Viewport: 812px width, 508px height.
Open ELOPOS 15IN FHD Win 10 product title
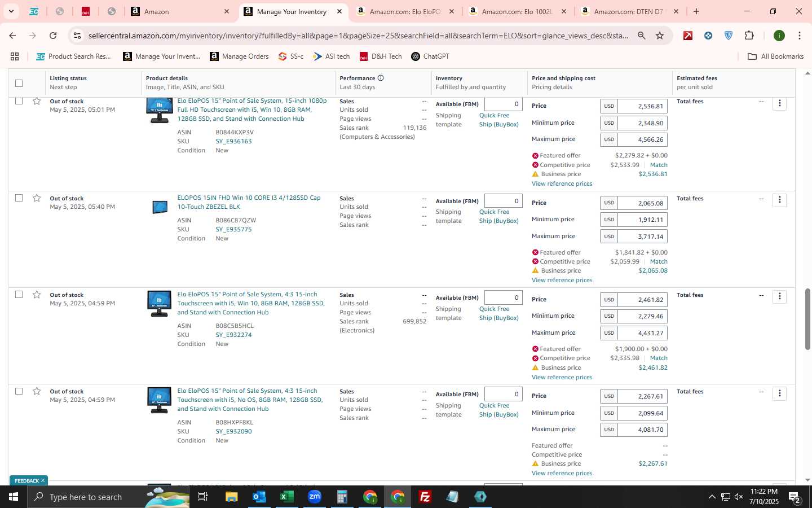(x=249, y=202)
